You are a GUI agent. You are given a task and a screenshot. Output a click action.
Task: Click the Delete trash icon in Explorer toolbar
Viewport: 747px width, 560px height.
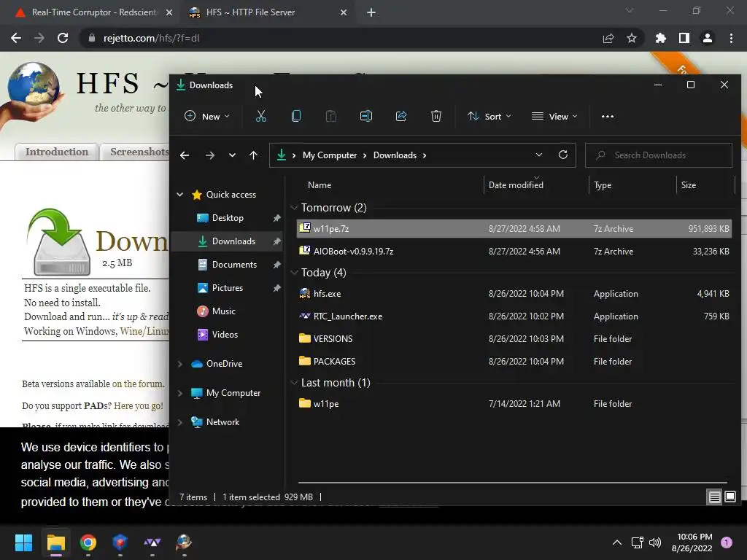click(x=436, y=116)
